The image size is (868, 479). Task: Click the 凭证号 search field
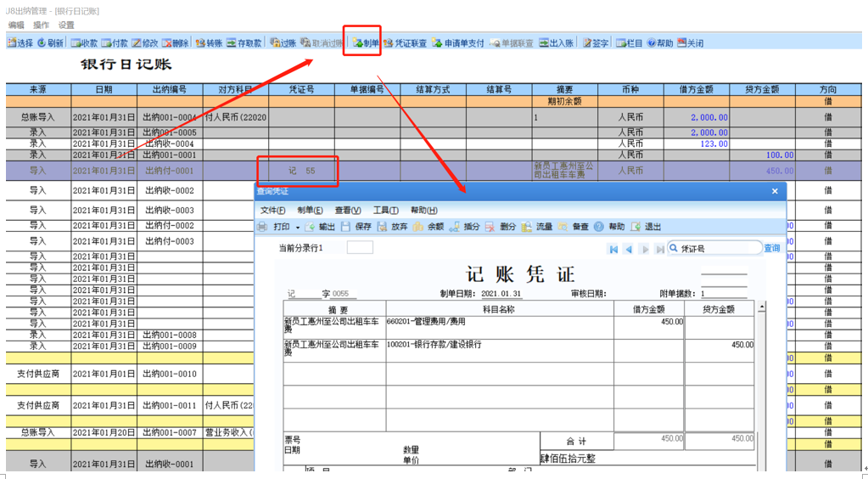coord(714,248)
